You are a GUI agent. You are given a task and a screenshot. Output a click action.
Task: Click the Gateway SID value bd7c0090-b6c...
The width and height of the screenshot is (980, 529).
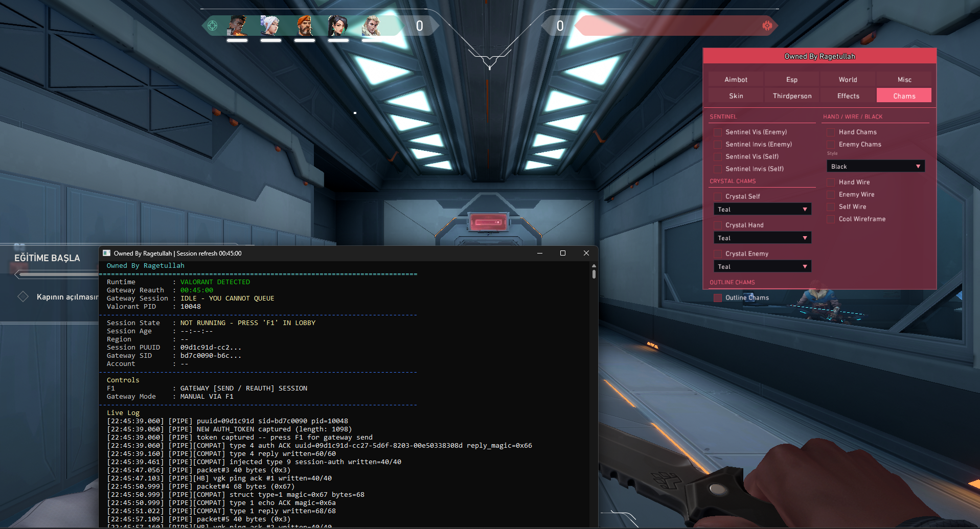(211, 355)
